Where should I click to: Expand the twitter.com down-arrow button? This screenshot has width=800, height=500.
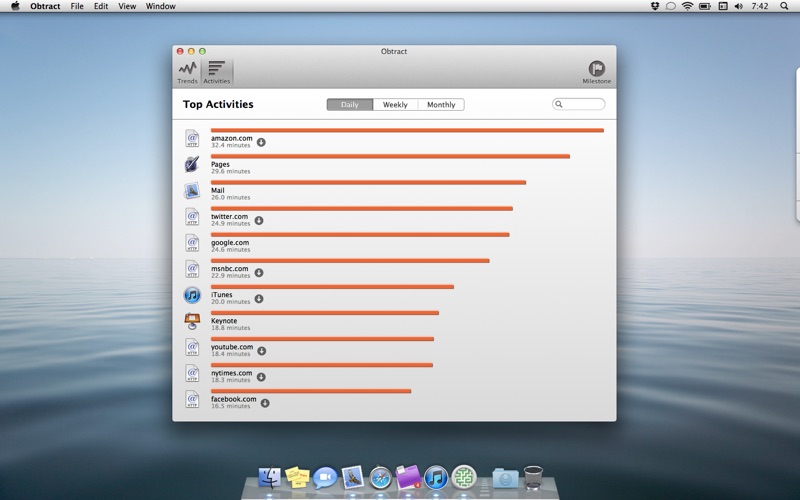259,220
